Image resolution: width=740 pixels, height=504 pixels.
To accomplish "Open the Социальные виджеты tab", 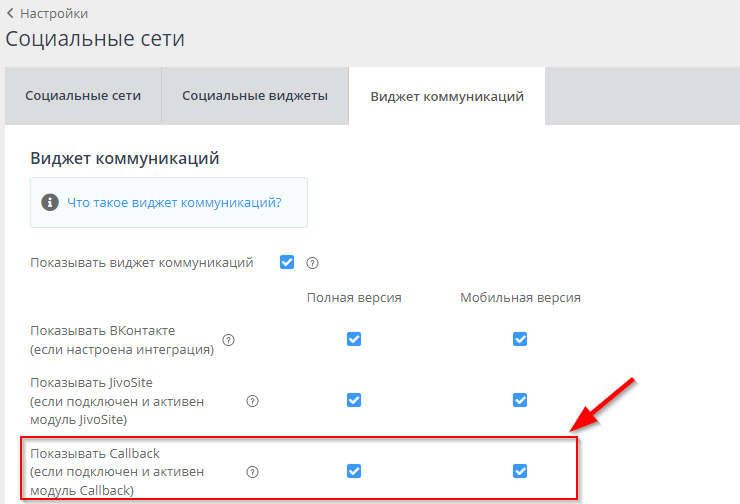I will 255,96.
